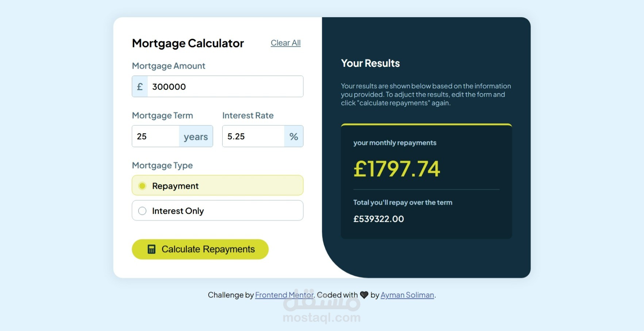The image size is (644, 331).
Task: Click the years suffix label
Action: [196, 136]
